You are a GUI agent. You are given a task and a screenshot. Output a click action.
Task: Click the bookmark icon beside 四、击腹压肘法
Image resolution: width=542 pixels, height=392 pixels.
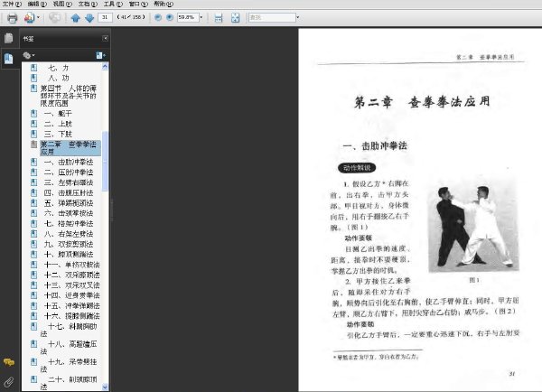(x=34, y=192)
